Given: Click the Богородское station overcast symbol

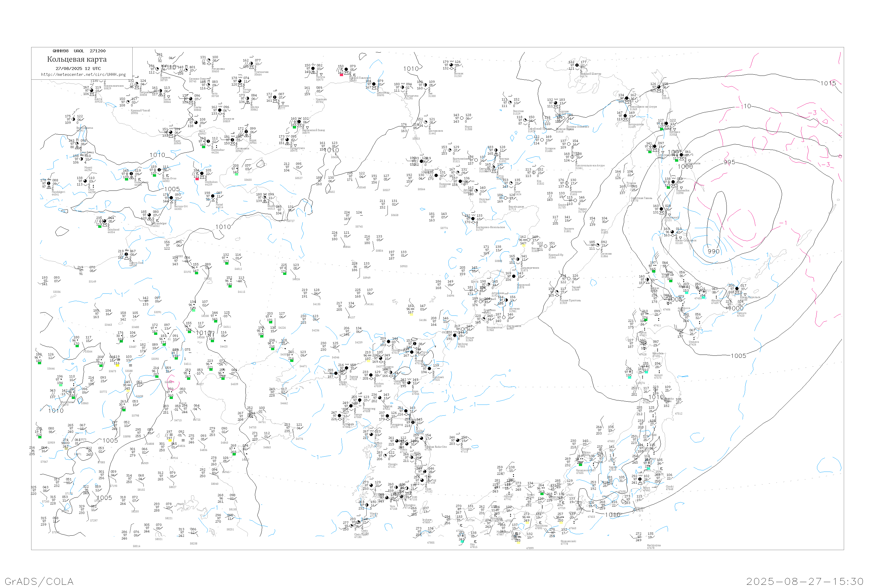Looking at the screenshot, I should (625, 116).
